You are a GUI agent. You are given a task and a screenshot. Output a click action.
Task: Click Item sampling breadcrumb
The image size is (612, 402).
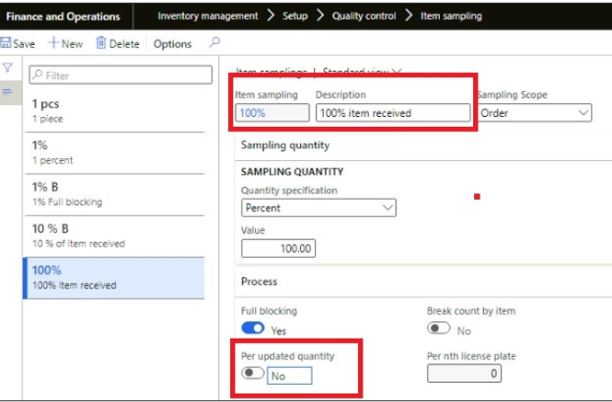tap(451, 16)
